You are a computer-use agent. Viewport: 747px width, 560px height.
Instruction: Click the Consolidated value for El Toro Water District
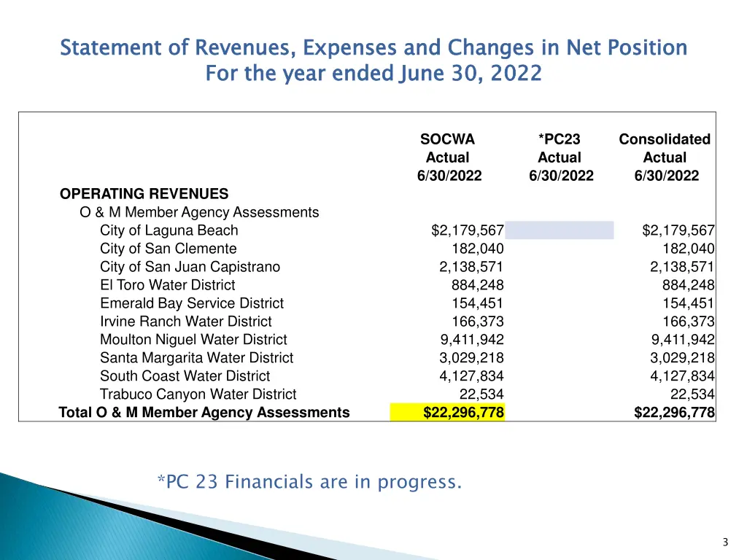[x=689, y=285]
